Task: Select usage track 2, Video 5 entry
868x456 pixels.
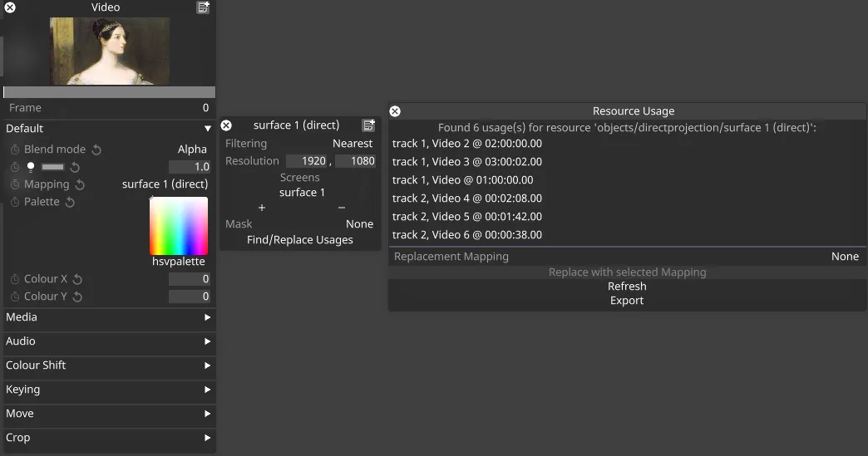Action: tap(467, 217)
